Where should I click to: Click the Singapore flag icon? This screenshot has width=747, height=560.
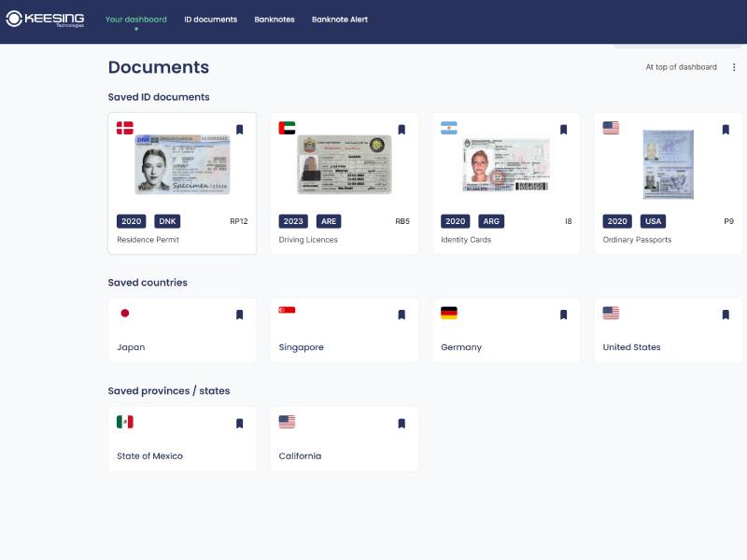287,310
